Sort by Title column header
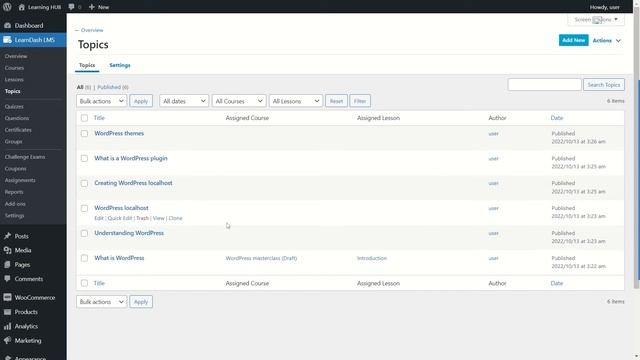Viewport: 640px width, 360px height. pyautogui.click(x=99, y=118)
